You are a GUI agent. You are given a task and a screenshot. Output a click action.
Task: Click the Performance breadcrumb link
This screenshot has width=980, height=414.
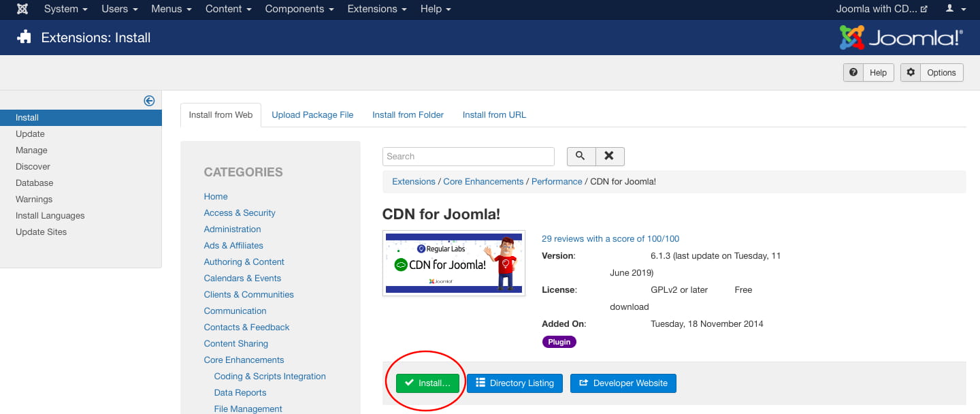[x=557, y=182]
